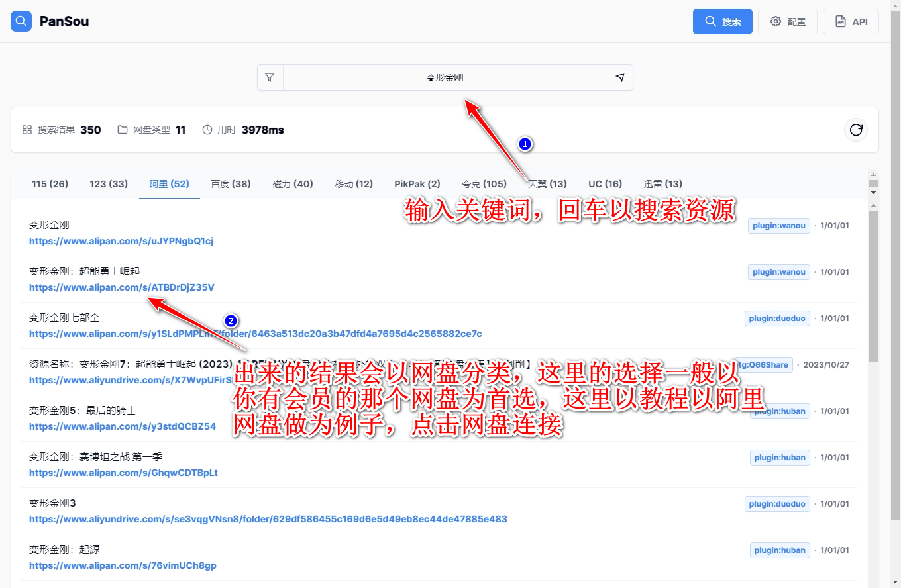Open the 配置 settings gear button
The image size is (901, 588).
click(787, 21)
